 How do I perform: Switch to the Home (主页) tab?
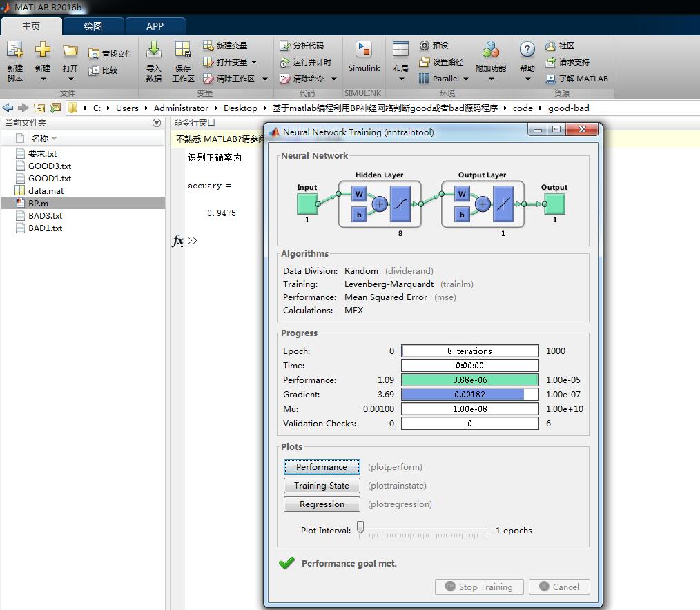click(31, 26)
